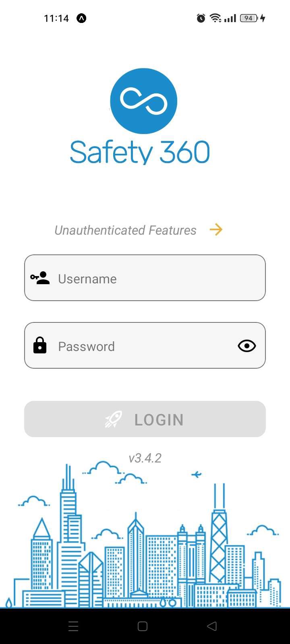Screen dimensions: 290x644
Task: Select the username key-person icon
Action: click(x=39, y=278)
